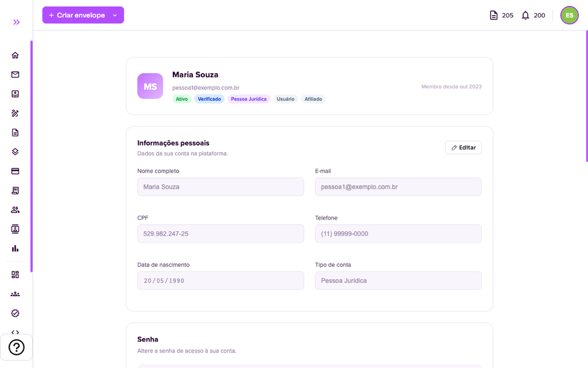Expand the Criar envelope dropdown arrow
The width and height of the screenshot is (588, 368).
pos(115,16)
